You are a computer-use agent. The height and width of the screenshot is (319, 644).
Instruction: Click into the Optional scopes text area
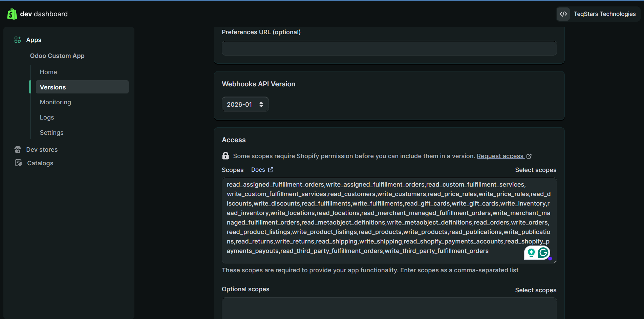389,308
